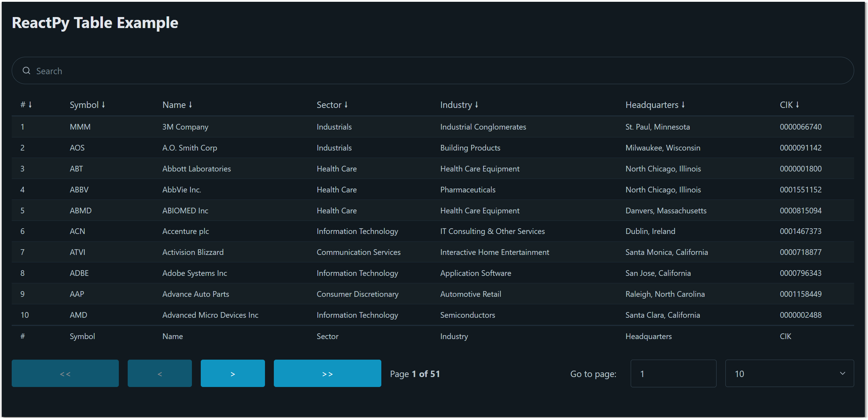Jump to first page with << button
The width and height of the screenshot is (868, 420).
[x=65, y=373]
